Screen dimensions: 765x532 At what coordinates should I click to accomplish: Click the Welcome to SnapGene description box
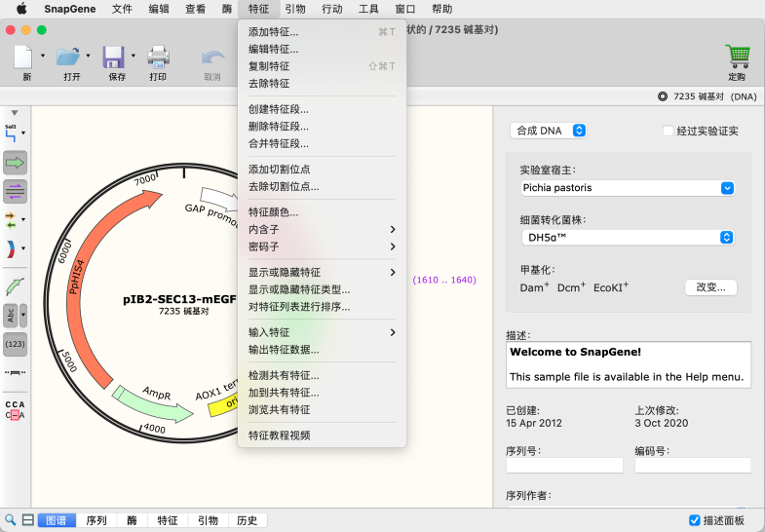pos(629,364)
